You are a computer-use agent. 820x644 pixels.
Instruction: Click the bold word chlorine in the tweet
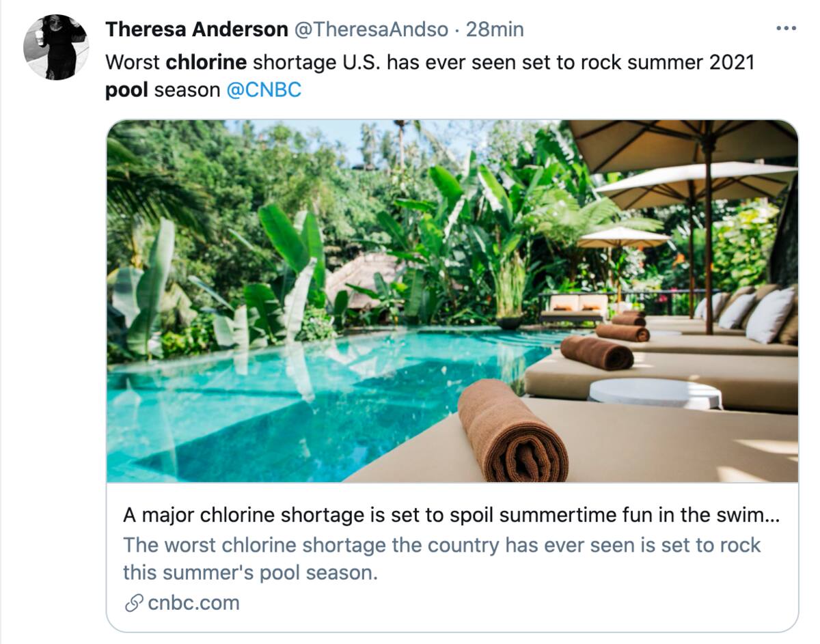pos(206,63)
